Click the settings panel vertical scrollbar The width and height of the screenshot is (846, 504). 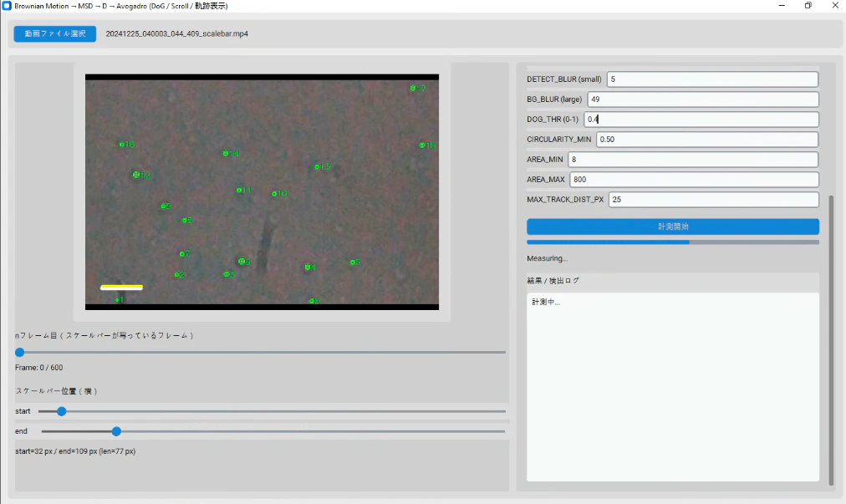click(x=831, y=340)
